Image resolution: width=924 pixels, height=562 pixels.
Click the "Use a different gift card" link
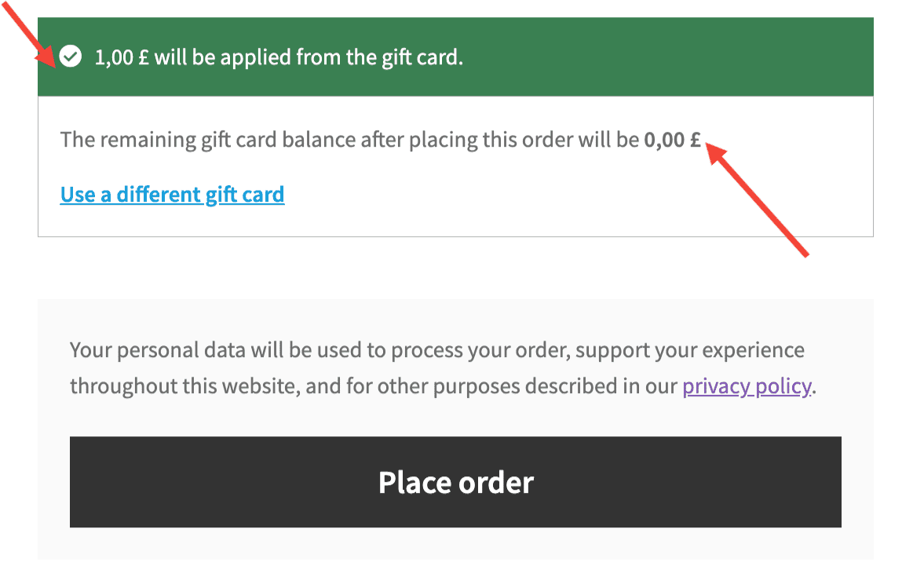click(x=172, y=194)
